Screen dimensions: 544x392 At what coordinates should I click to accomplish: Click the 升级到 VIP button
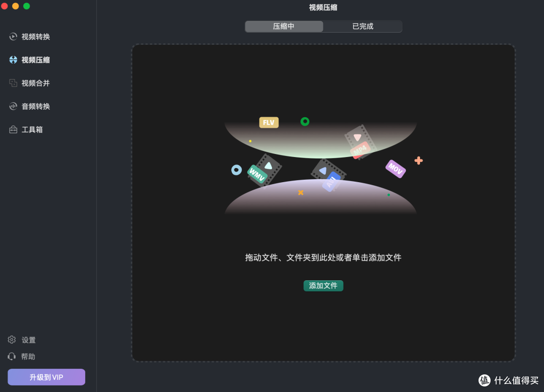click(46, 377)
